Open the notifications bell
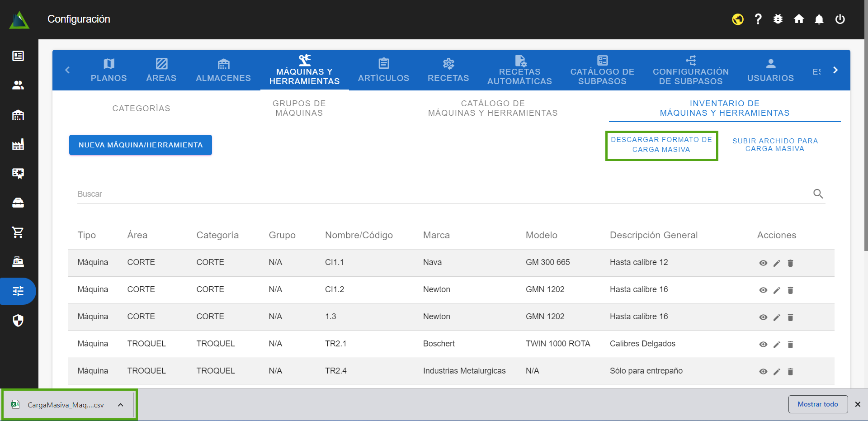868x421 pixels. 819,19
